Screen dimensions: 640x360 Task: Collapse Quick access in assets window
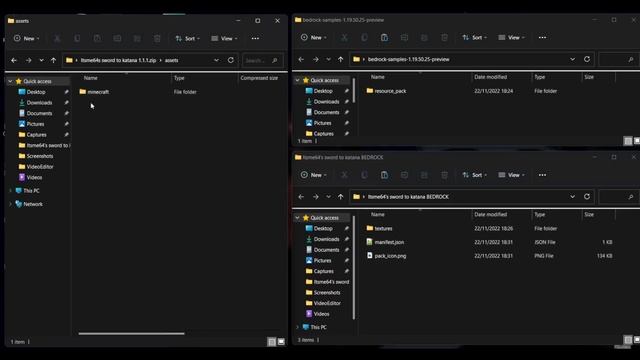coord(10,81)
